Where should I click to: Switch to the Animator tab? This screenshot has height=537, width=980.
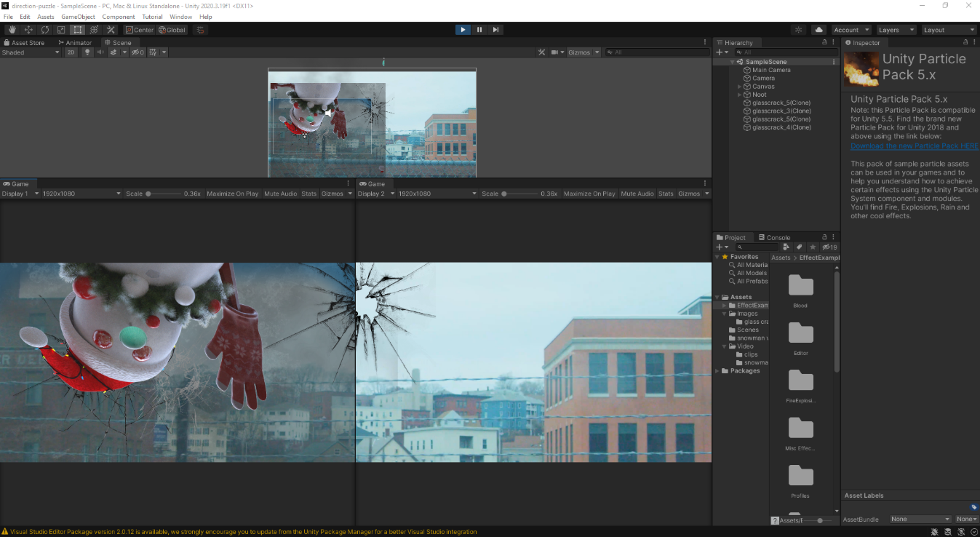[x=74, y=43]
